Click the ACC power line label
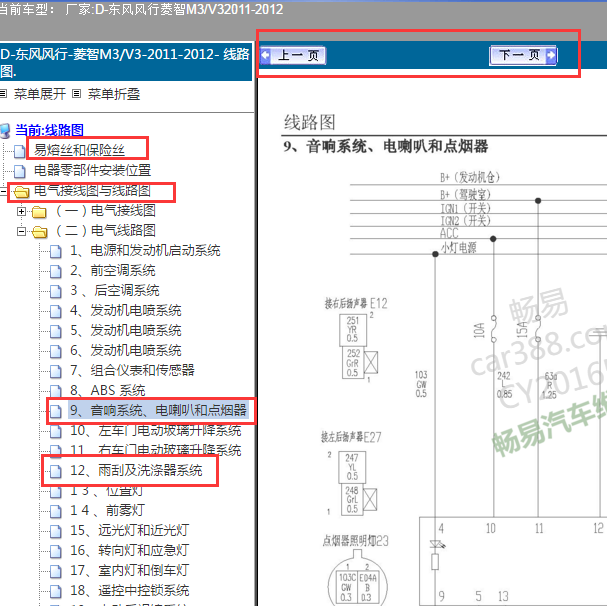Viewport: 607px width, 606px height. (x=449, y=233)
